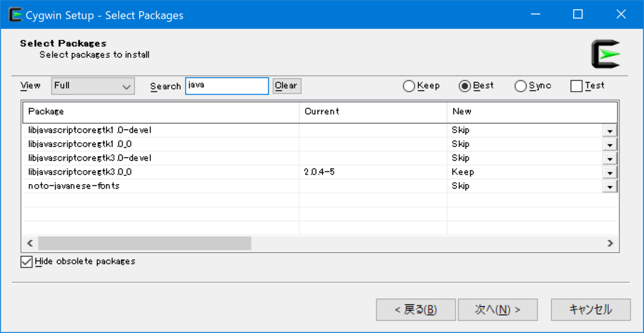The width and height of the screenshot is (644, 333).
Task: Click the 次へ(N) next button
Action: pos(498,310)
